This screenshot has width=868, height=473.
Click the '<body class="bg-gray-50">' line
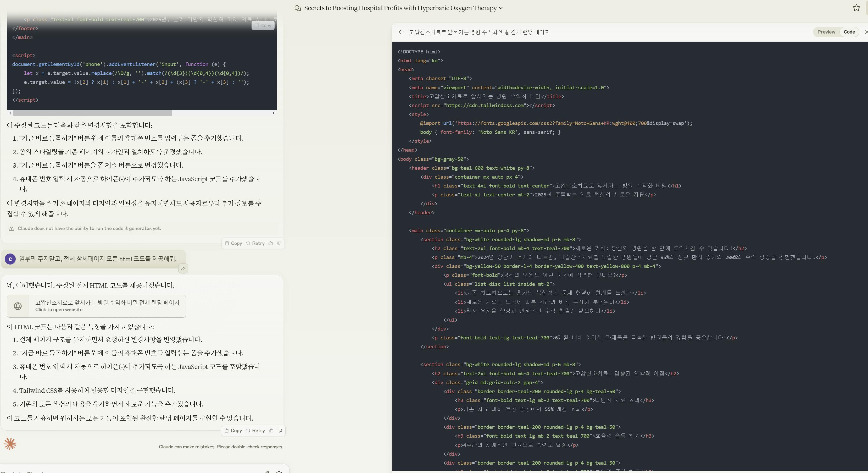pos(433,159)
